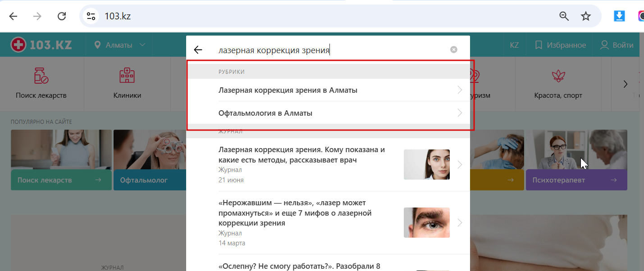The image size is (644, 271).
Task: Open the Алматы city selector
Action: pos(119,45)
